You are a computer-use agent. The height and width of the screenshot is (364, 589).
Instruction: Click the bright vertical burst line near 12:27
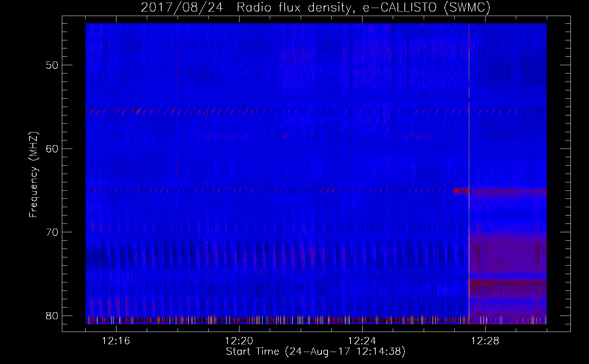(469, 174)
